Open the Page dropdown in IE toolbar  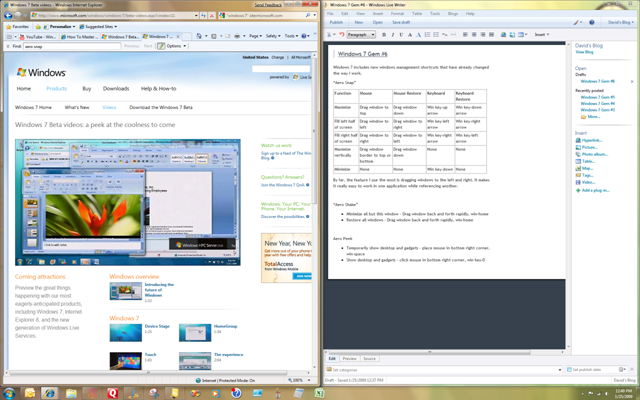(x=257, y=35)
